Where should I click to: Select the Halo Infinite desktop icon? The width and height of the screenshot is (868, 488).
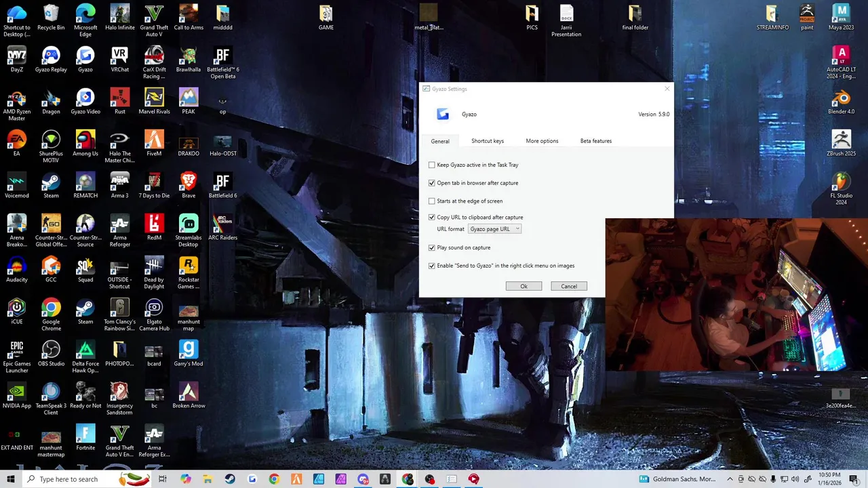pyautogui.click(x=119, y=18)
